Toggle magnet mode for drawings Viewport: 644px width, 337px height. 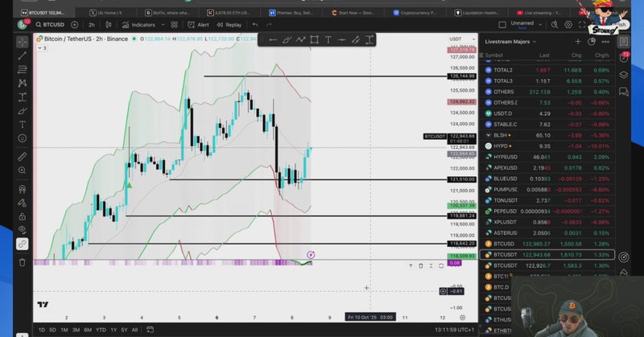click(23, 189)
